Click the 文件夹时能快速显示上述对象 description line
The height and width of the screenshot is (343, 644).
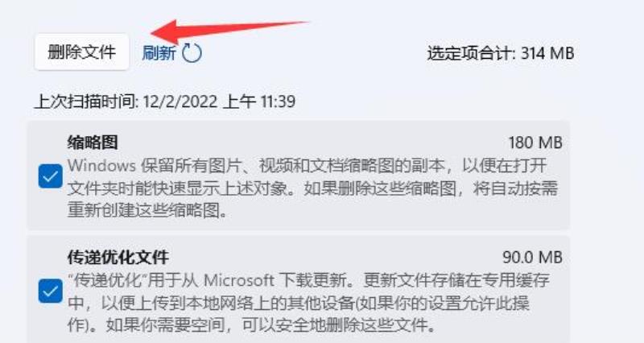pyautogui.click(x=178, y=188)
